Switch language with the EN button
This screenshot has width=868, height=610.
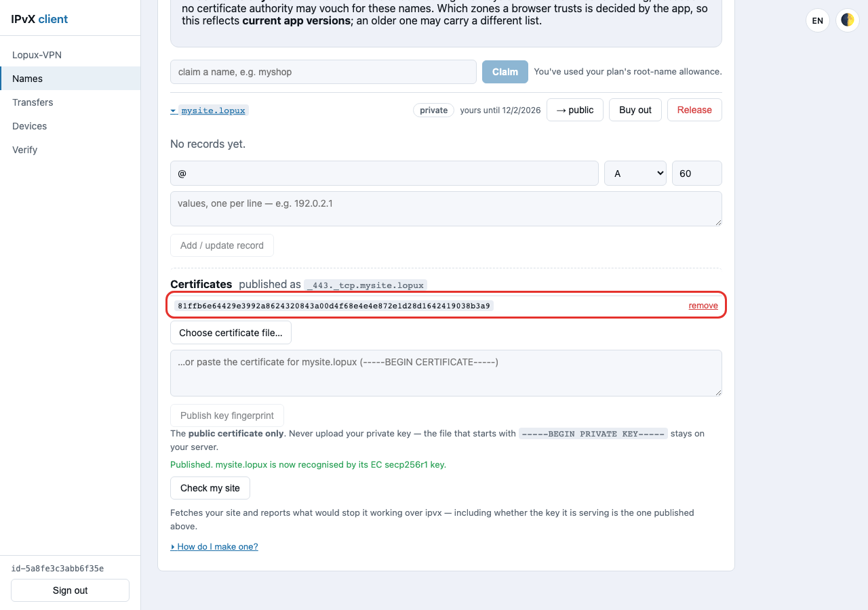[x=817, y=20]
